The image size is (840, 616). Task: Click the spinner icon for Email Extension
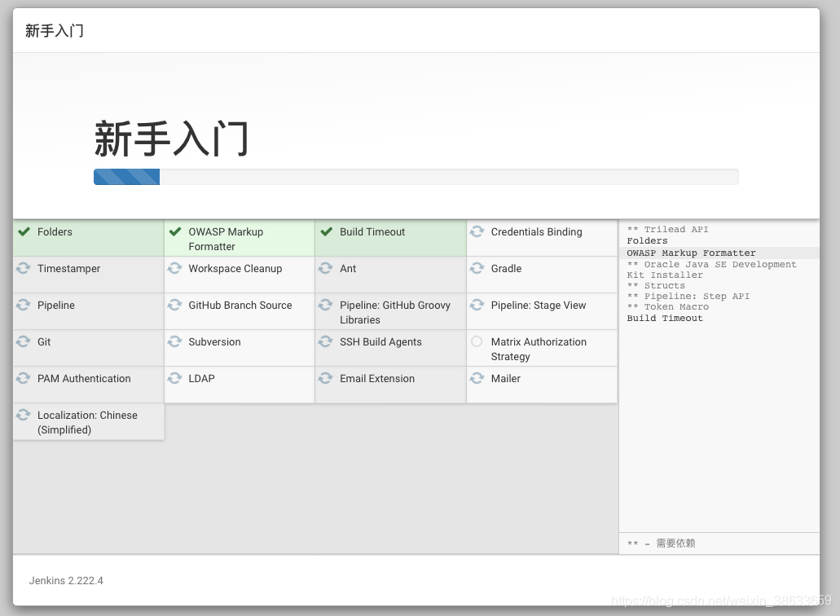click(x=326, y=378)
